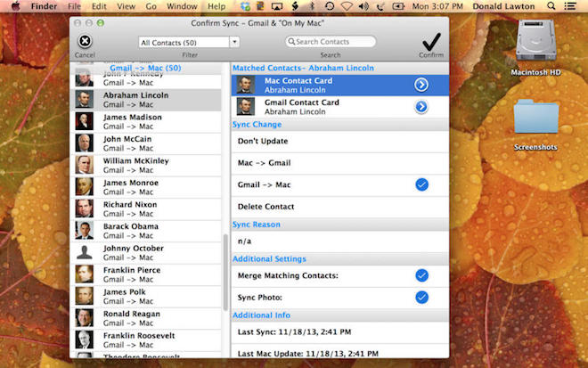Image resolution: width=588 pixels, height=368 pixels.
Task: Click the Bluetooth menu bar icon
Action: click(312, 6)
